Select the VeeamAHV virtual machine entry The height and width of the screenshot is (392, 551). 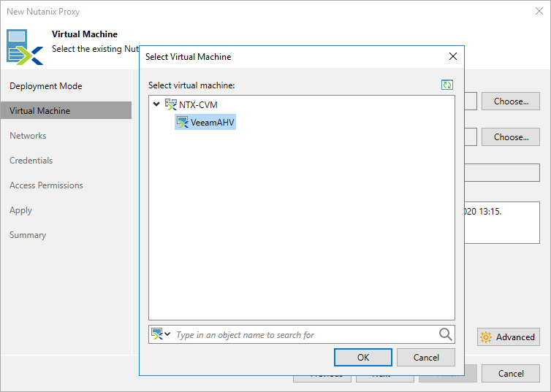(x=205, y=122)
